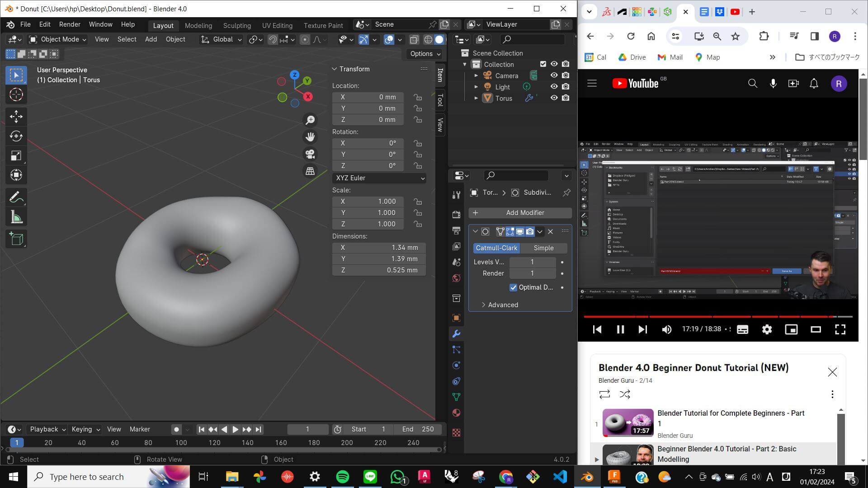Select the Scale tool
868x488 pixels.
click(x=16, y=155)
